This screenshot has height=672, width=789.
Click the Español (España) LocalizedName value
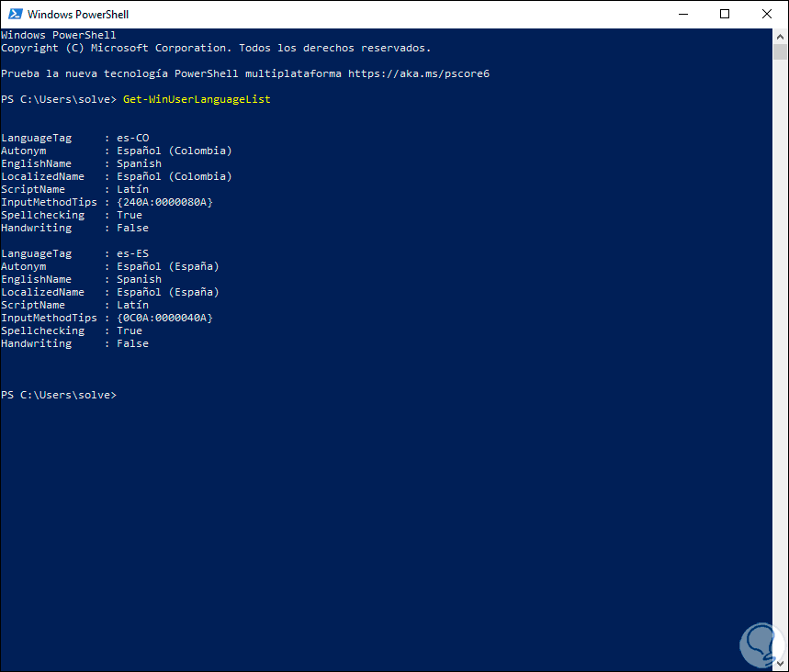(x=167, y=292)
